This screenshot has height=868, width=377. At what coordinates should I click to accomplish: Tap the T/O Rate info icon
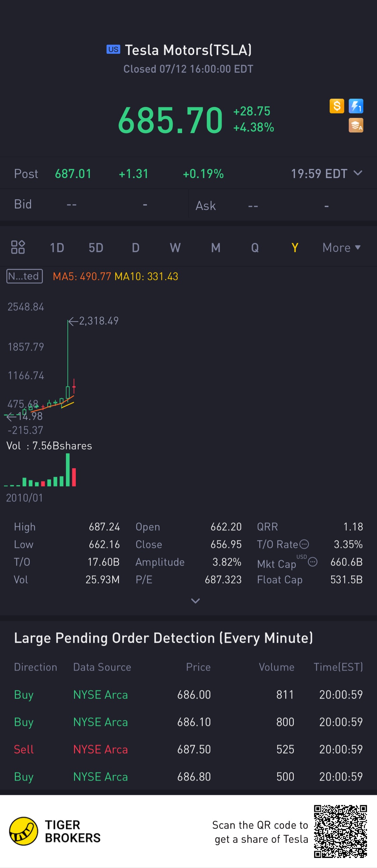(x=304, y=544)
